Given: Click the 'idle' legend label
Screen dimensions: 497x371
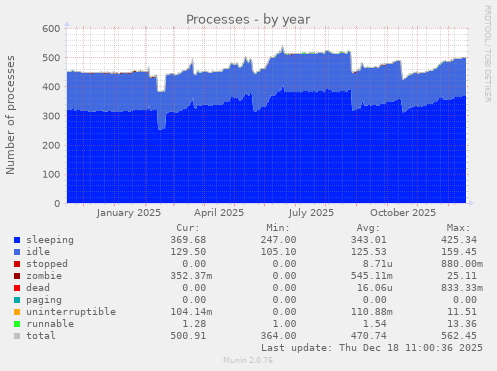Looking at the screenshot, I should point(38,252).
